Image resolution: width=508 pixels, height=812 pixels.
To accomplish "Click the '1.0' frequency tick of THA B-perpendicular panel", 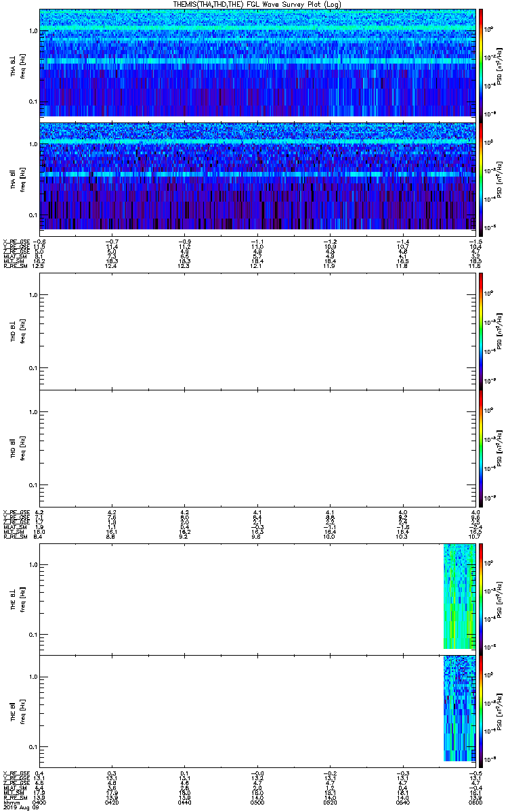I will tap(32, 31).
